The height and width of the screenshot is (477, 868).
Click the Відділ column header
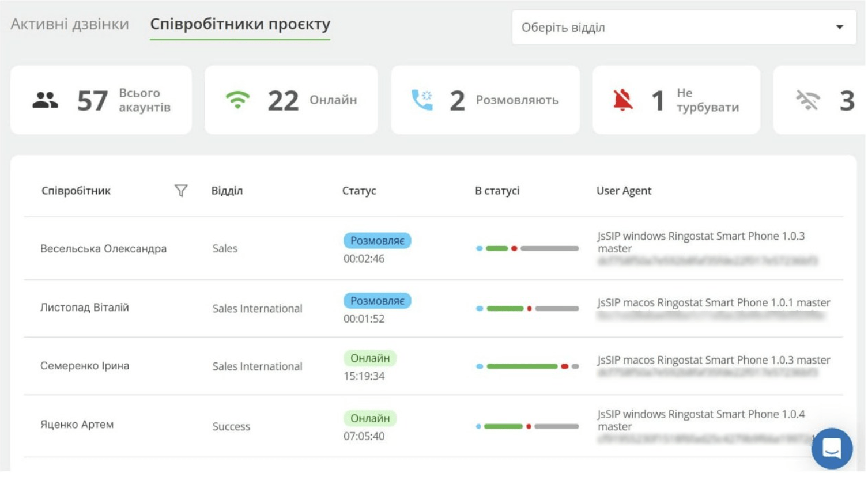click(x=227, y=191)
